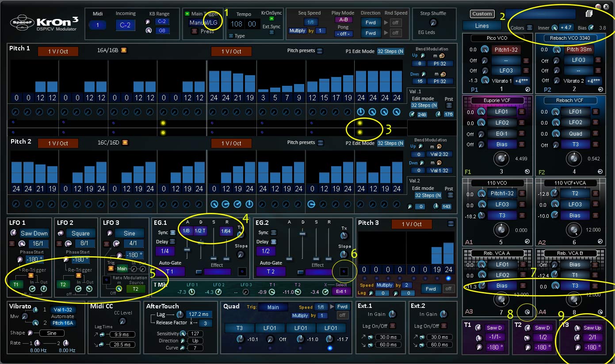Viewport: 615px width, 364px height.
Task: Open the LFO 1 Saw Down waveform selector
Action: coord(34,233)
